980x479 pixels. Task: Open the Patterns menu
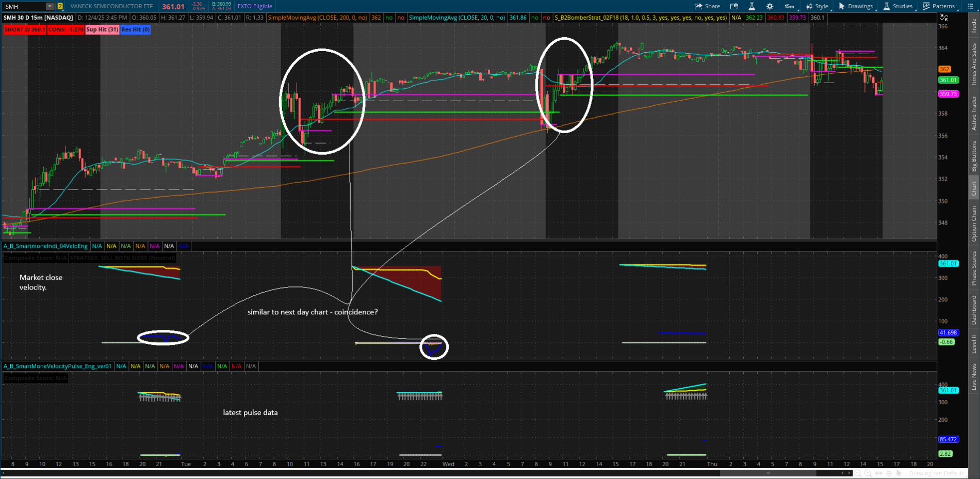coord(939,6)
